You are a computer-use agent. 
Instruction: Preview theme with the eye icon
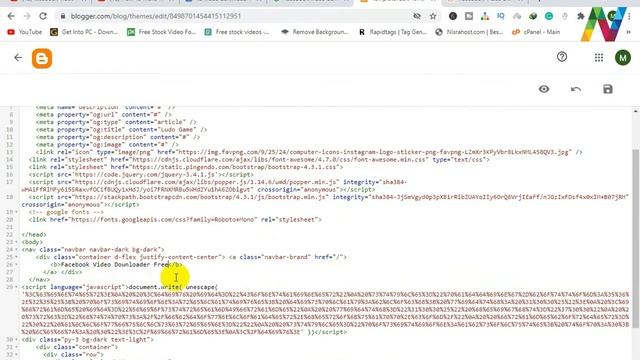click(x=544, y=89)
